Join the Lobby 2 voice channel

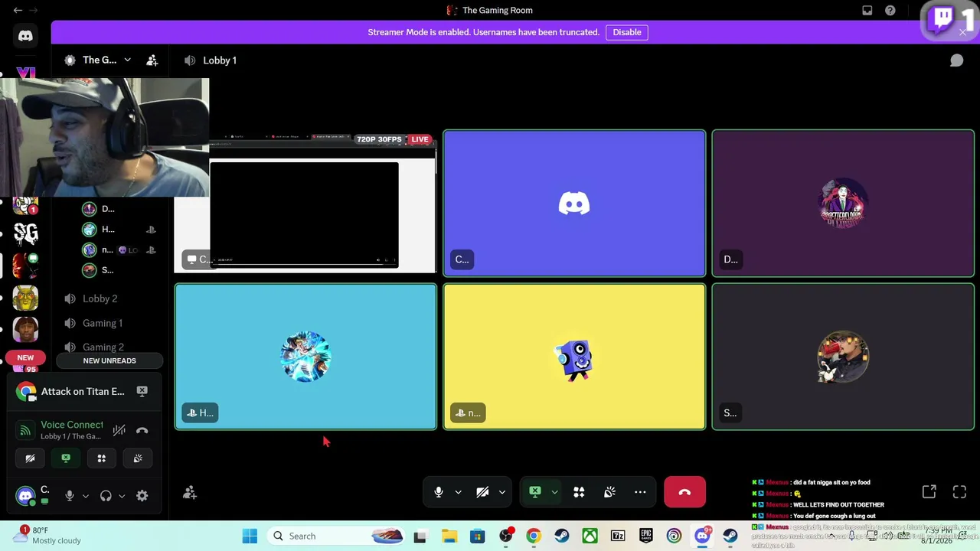pyautogui.click(x=100, y=298)
